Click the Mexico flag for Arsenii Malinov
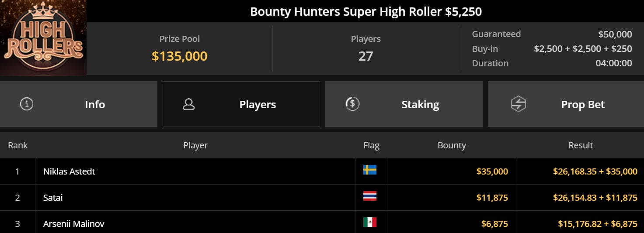The image size is (644, 233). [370, 222]
